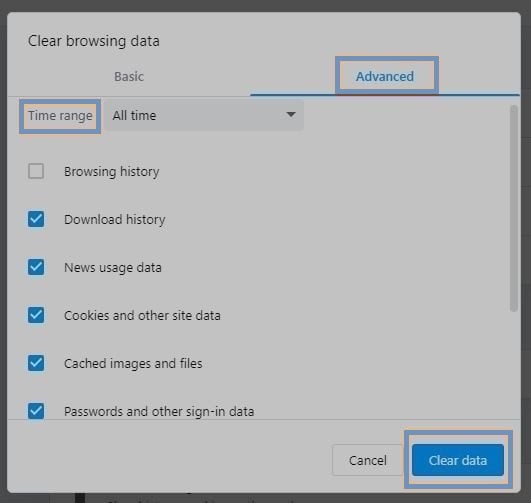531x503 pixels.
Task: Click the News usage data label
Action: pos(113,268)
